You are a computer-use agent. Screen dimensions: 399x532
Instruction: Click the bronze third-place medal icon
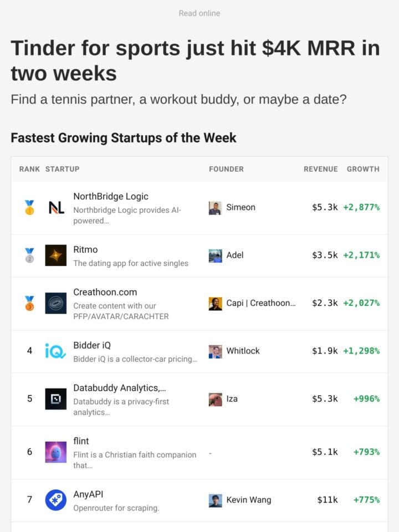click(x=29, y=303)
